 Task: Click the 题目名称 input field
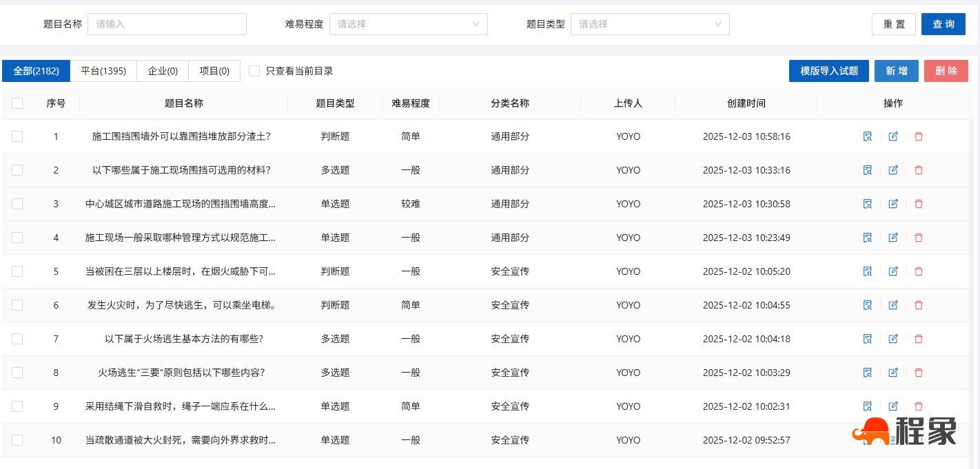(x=167, y=23)
